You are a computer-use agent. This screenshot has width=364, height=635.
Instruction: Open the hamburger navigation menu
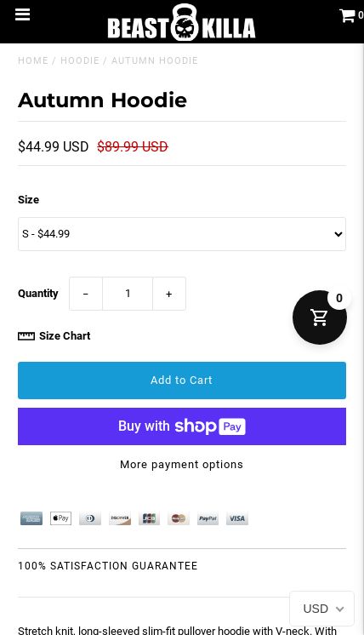pyautogui.click(x=23, y=14)
